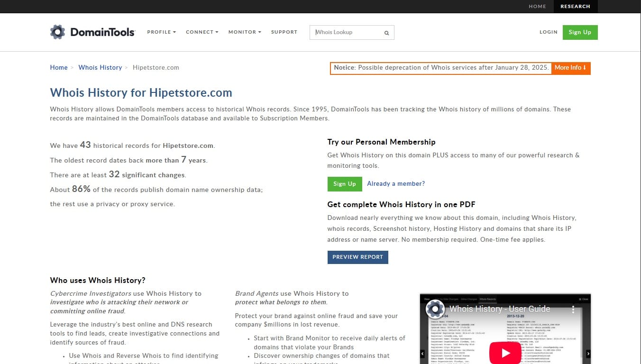This screenshot has width=641, height=364.
Task: Go to the Support page
Action: click(x=284, y=32)
